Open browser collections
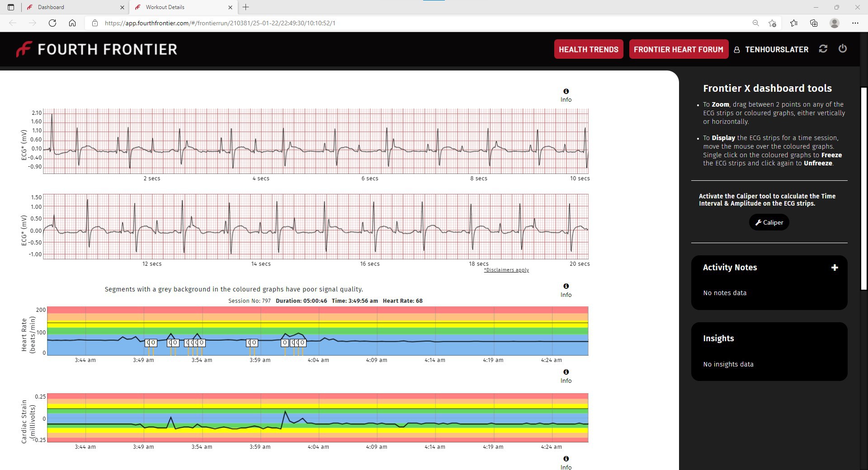868x470 pixels. coord(814,23)
